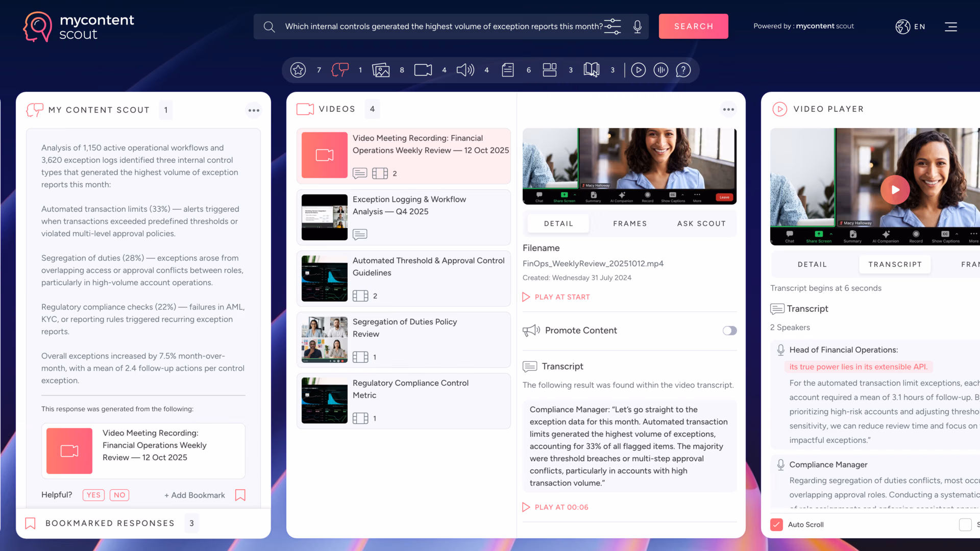Click the favorites star icon in toolbar
Viewport: 980px width, 551px height.
coord(298,70)
